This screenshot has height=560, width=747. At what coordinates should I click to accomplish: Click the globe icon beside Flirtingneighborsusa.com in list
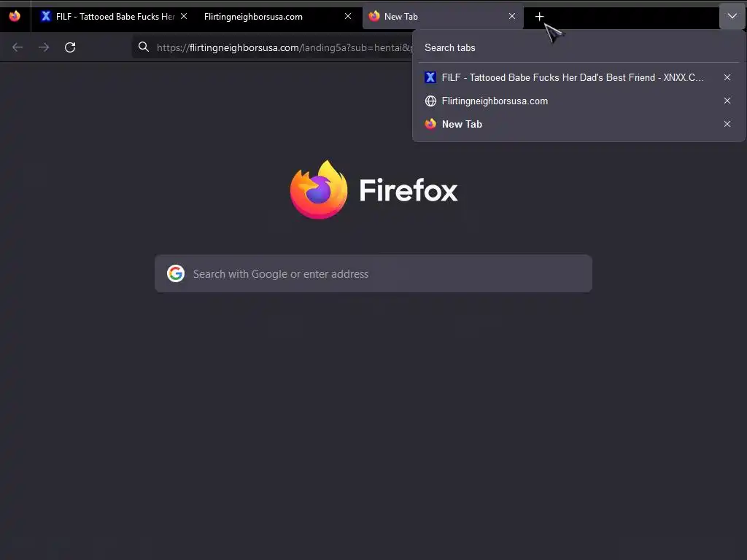coord(430,101)
